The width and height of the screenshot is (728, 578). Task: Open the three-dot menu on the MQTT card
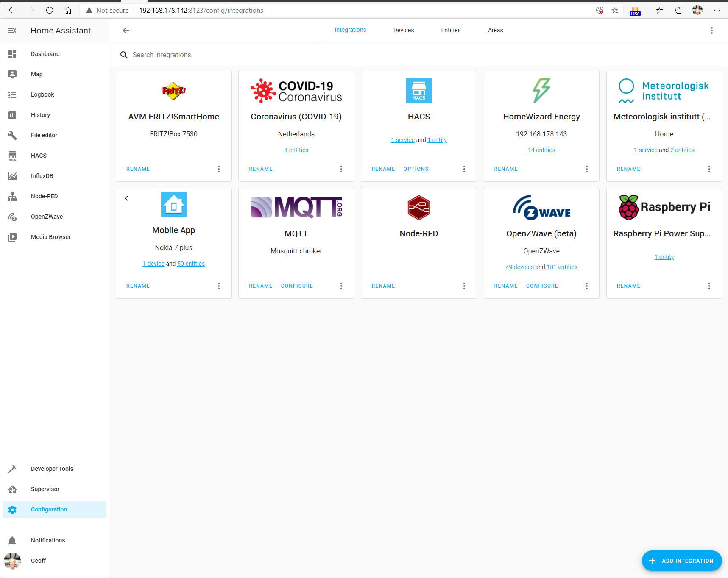coord(341,286)
